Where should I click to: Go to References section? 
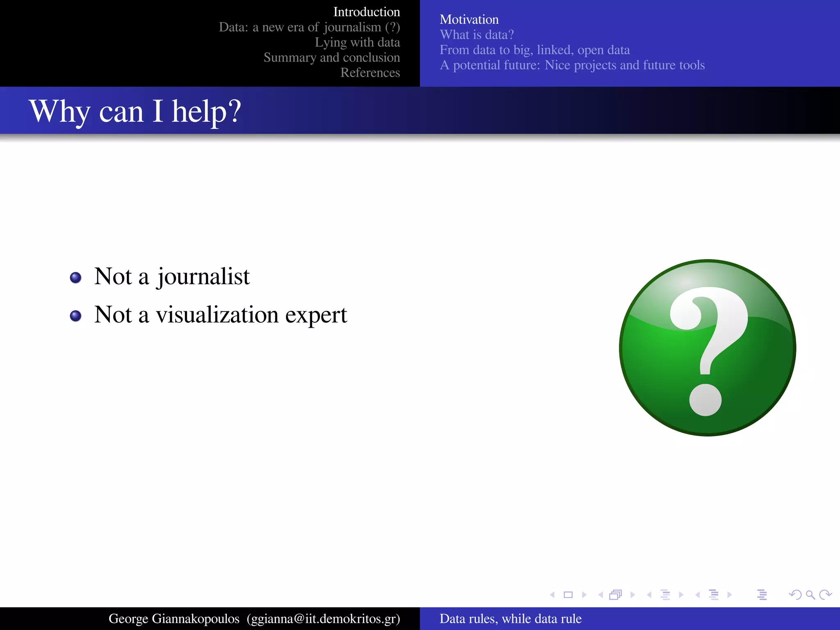tap(370, 73)
